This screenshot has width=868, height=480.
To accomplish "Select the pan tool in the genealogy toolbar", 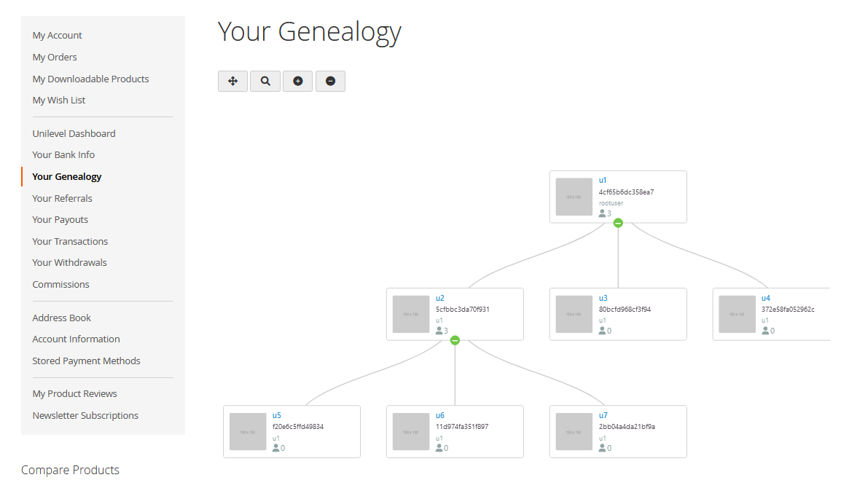I will click(x=232, y=81).
